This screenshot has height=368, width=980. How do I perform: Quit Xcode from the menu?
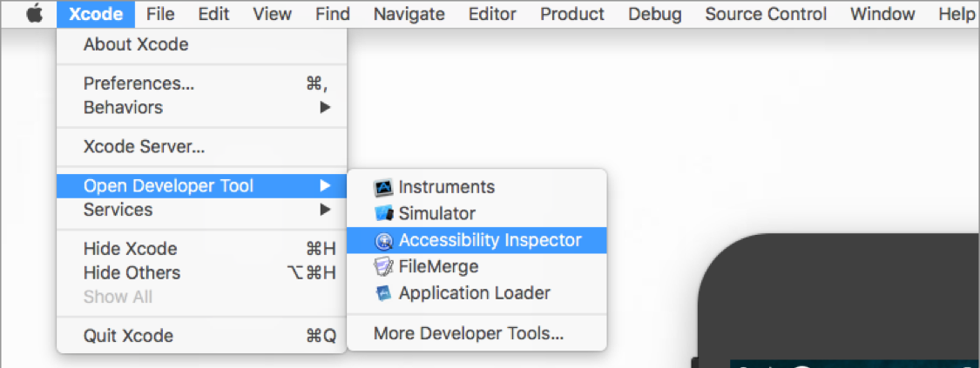point(129,336)
